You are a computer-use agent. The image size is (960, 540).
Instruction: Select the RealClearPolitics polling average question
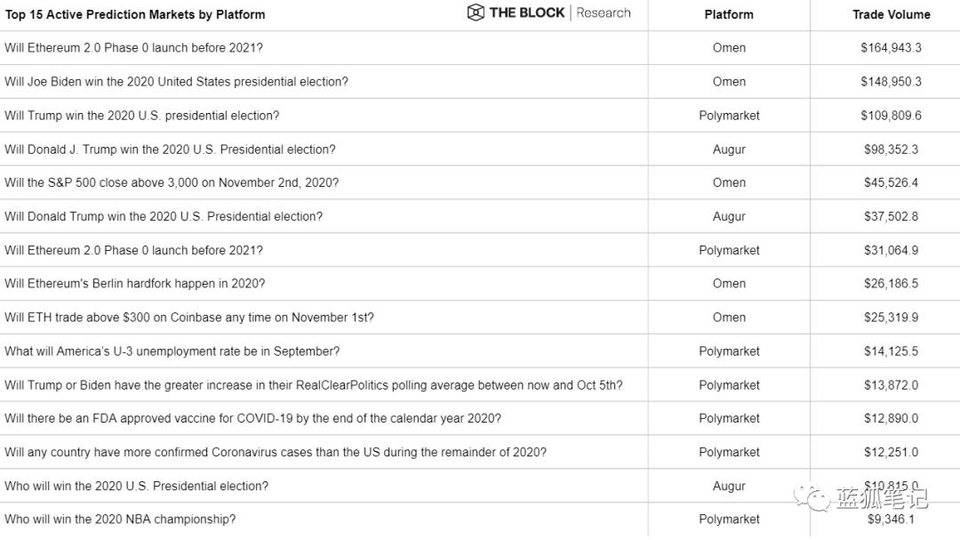pyautogui.click(x=313, y=385)
